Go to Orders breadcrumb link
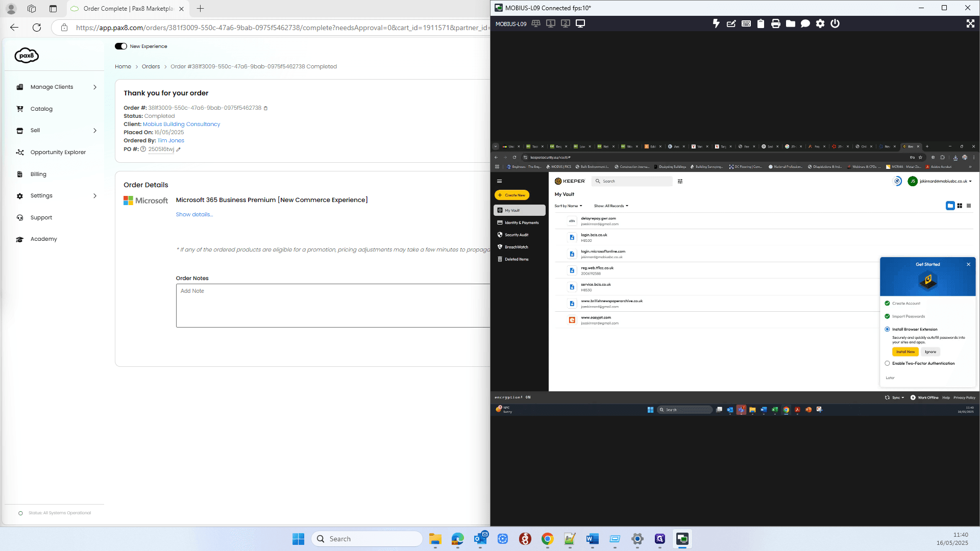Viewport: 980px width, 551px height. click(151, 67)
